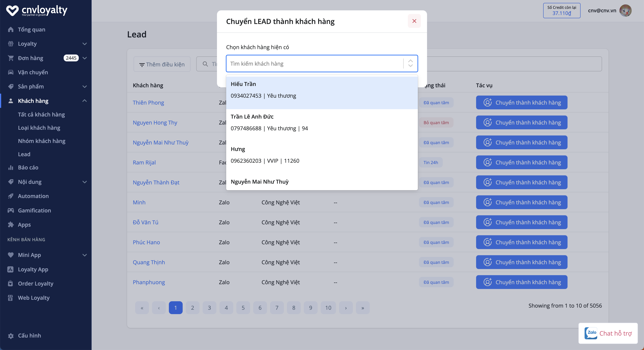Open Nhóm khách hàng submenu item
Viewport: 644px width, 350px height.
tap(42, 141)
